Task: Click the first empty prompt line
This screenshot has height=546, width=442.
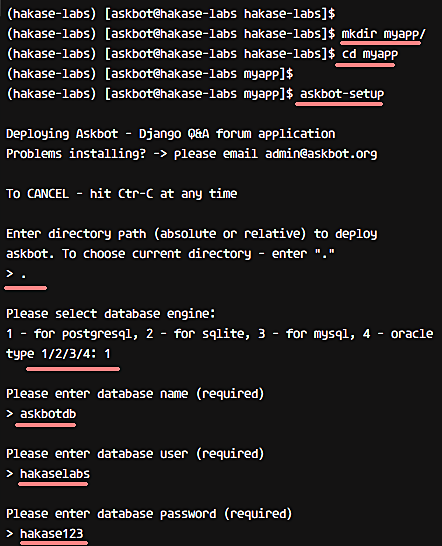Action: tap(171, 14)
